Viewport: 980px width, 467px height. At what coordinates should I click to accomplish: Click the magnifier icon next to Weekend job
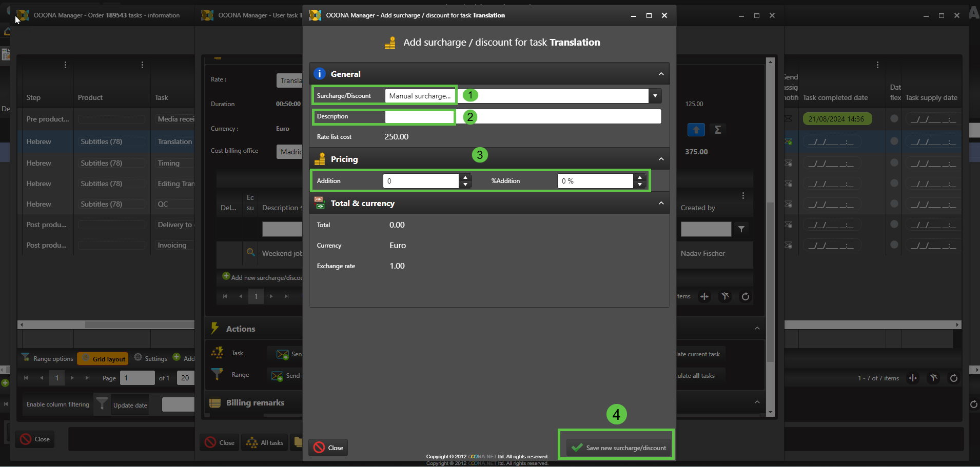pos(250,253)
